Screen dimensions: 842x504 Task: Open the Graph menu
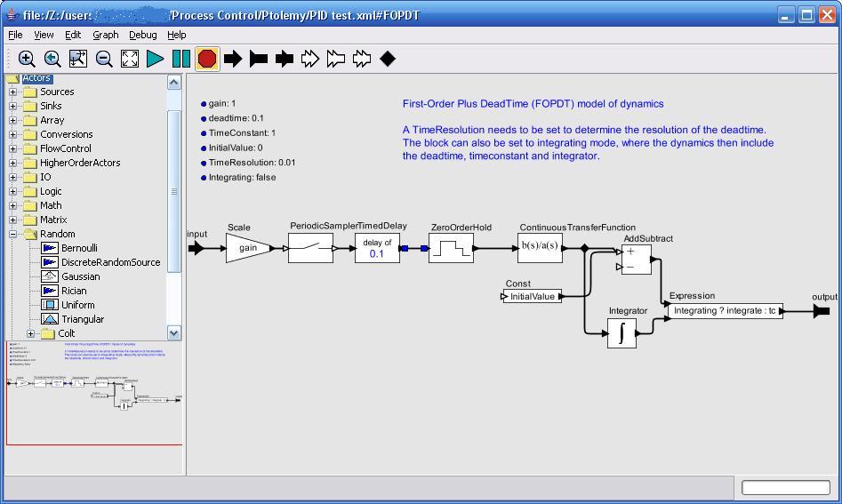(105, 35)
